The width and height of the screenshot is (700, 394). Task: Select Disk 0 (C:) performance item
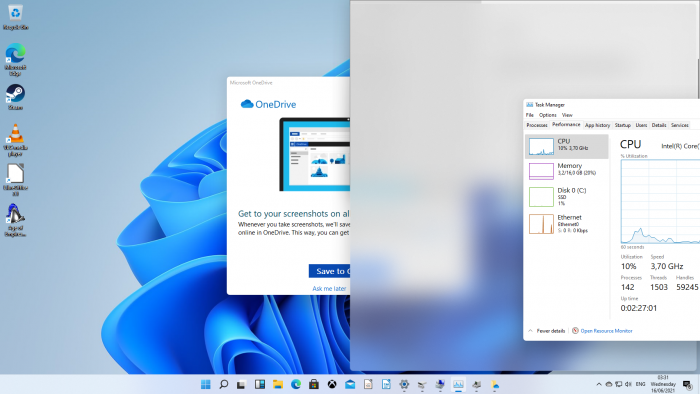[567, 197]
